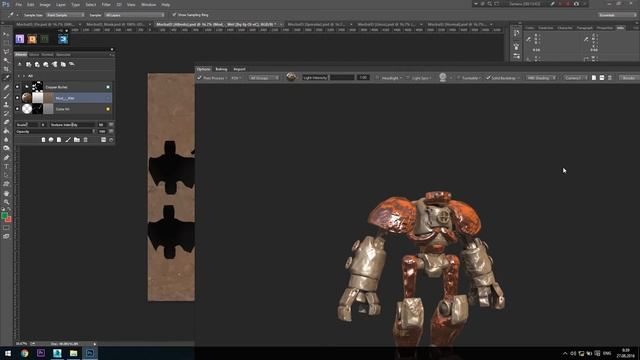Open the purple NDO suite icon
Screen dimensions: 640x360
[20, 39]
